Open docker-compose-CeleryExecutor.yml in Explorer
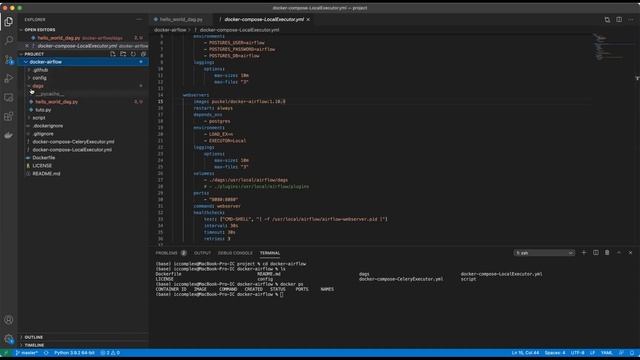640x360 pixels. tap(73, 142)
